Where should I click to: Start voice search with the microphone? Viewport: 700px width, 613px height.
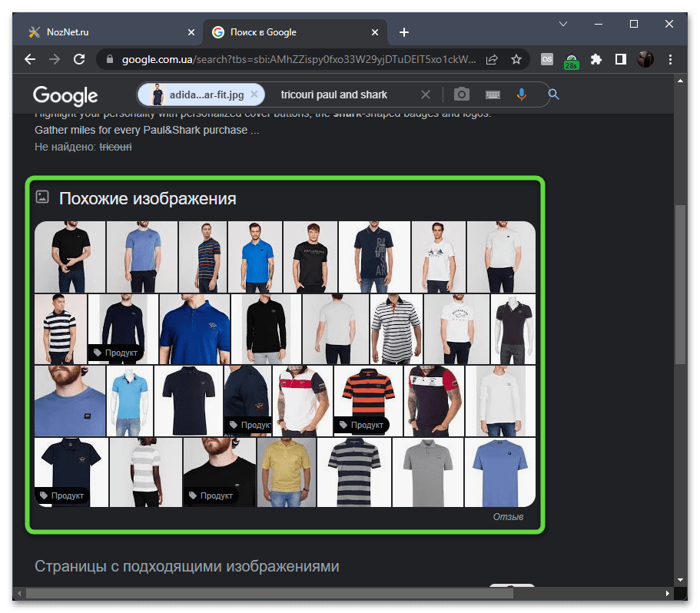point(522,94)
